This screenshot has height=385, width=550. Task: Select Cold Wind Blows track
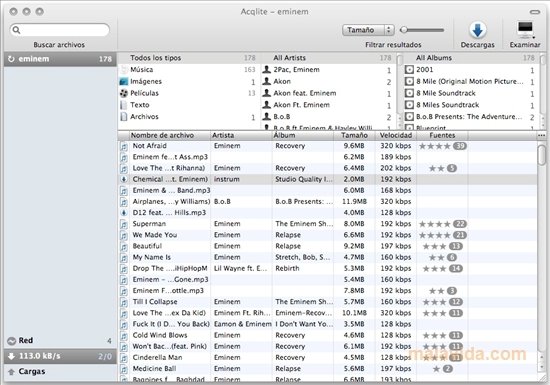click(x=328, y=336)
